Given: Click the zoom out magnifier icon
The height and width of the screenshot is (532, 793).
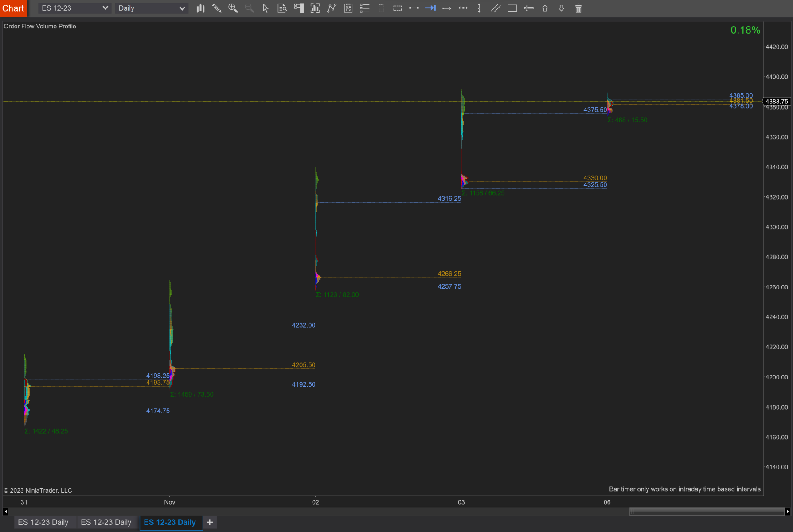Looking at the screenshot, I should click(250, 8).
